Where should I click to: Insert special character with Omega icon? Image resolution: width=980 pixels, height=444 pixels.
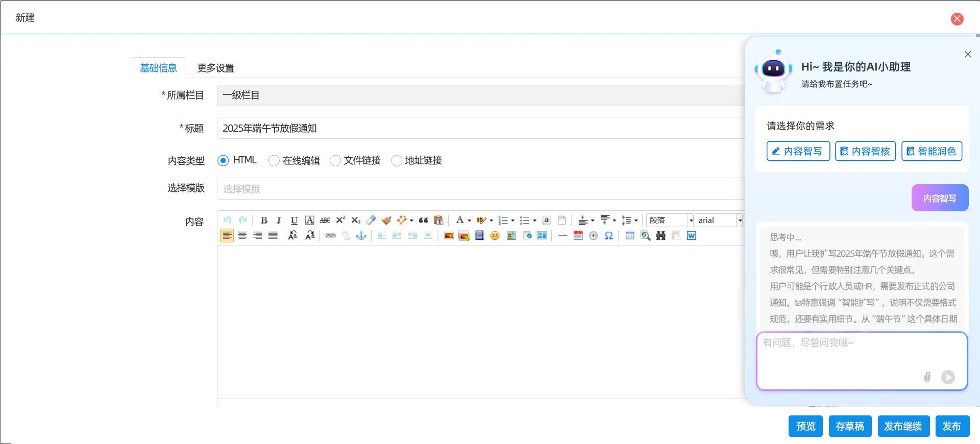coord(608,236)
